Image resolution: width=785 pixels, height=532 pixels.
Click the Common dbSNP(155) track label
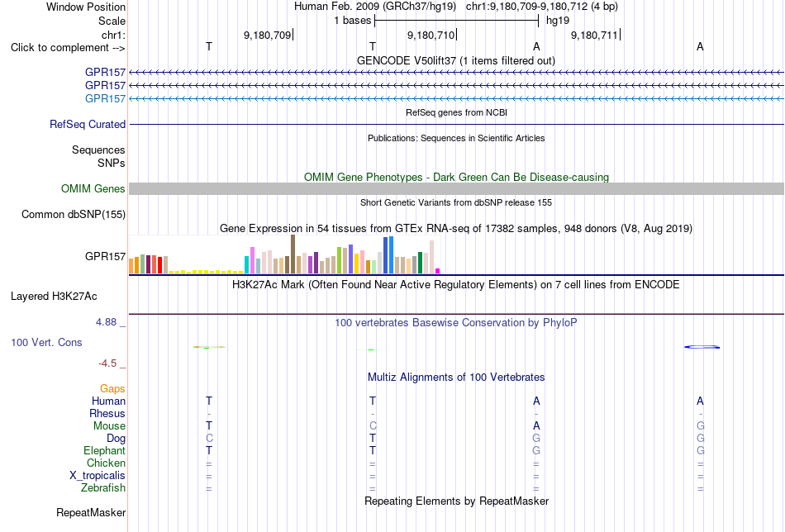73,214
